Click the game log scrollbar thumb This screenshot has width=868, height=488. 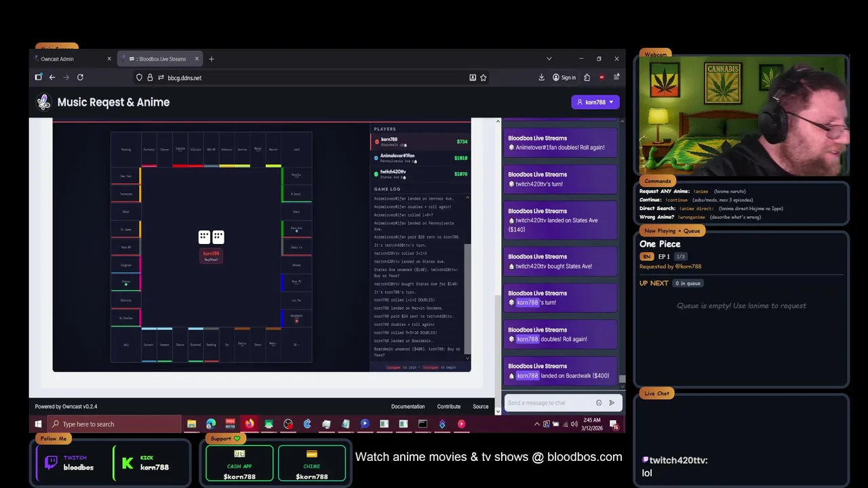(x=467, y=298)
